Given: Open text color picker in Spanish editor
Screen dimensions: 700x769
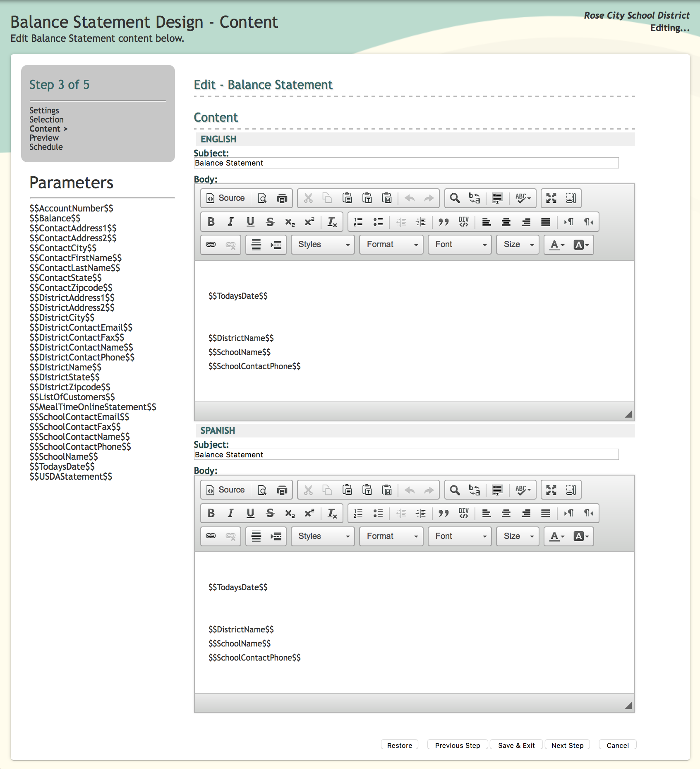Looking at the screenshot, I should click(557, 536).
